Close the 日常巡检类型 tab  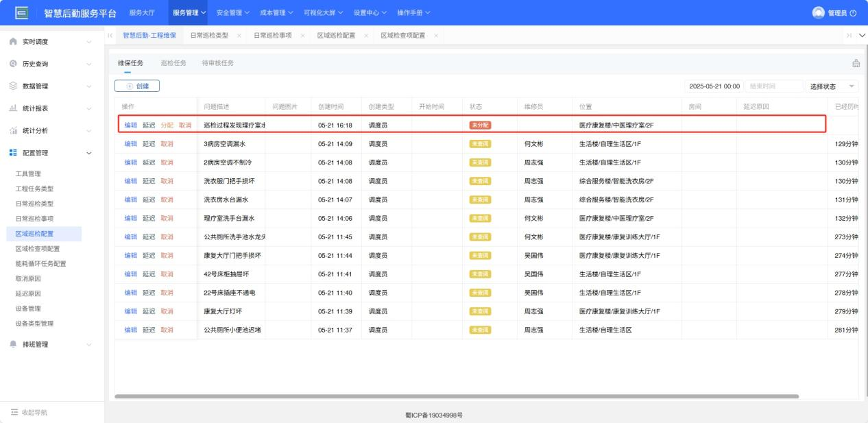click(239, 36)
